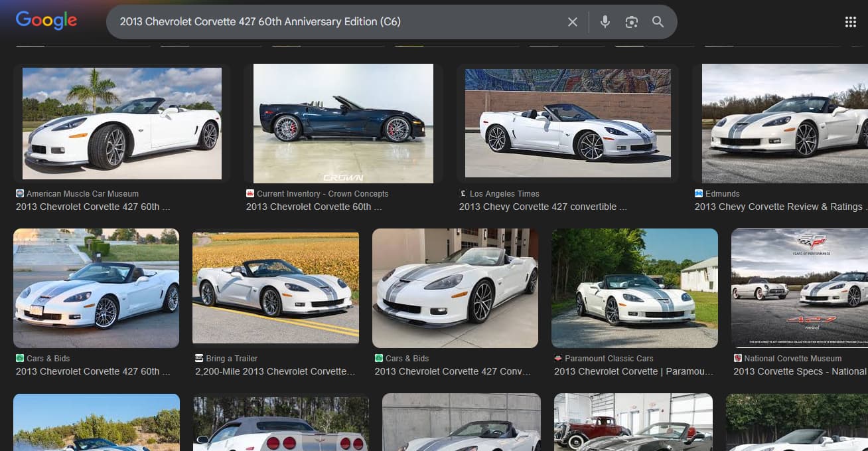Click the National Corvette Museum favicon
This screenshot has width=868, height=451.
pyautogui.click(x=737, y=359)
